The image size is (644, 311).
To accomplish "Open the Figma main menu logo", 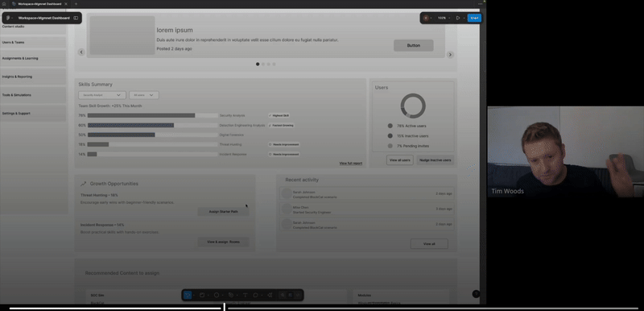I will click(8, 18).
